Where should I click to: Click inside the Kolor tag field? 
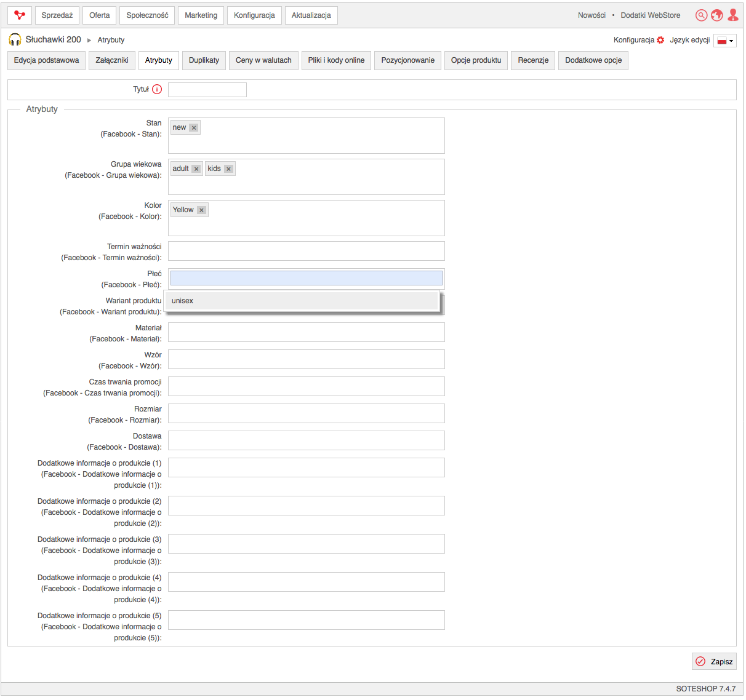(x=307, y=218)
